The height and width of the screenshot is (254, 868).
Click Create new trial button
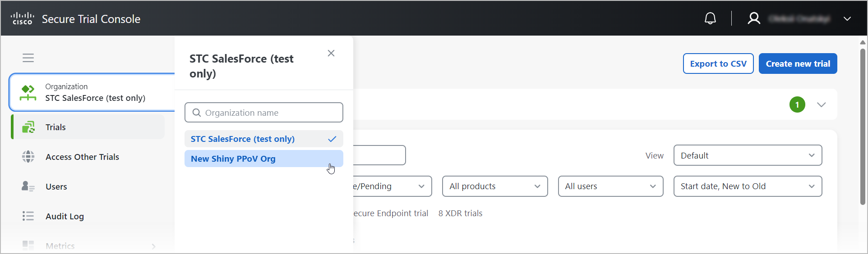pyautogui.click(x=798, y=63)
